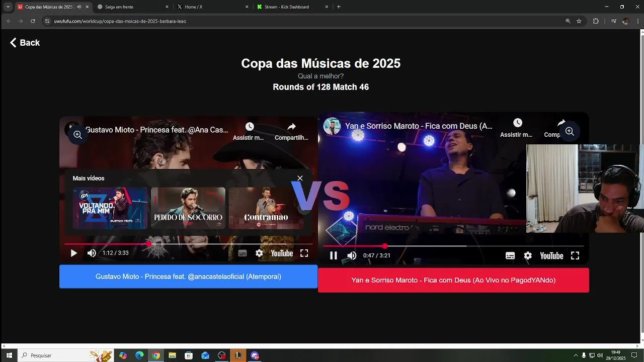This screenshot has height=362, width=644.
Task: Close the Mais vídeos suggestions overlay
Action: point(300,178)
